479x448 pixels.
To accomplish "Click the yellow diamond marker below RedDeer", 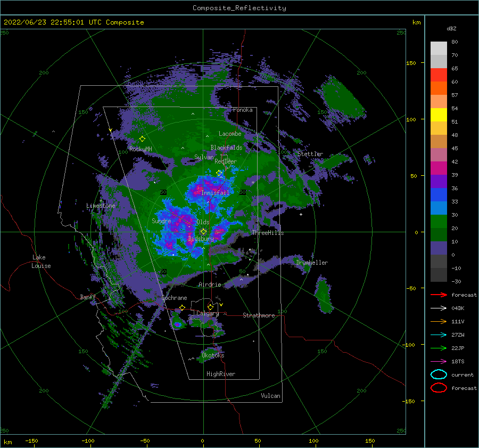I will [x=219, y=173].
